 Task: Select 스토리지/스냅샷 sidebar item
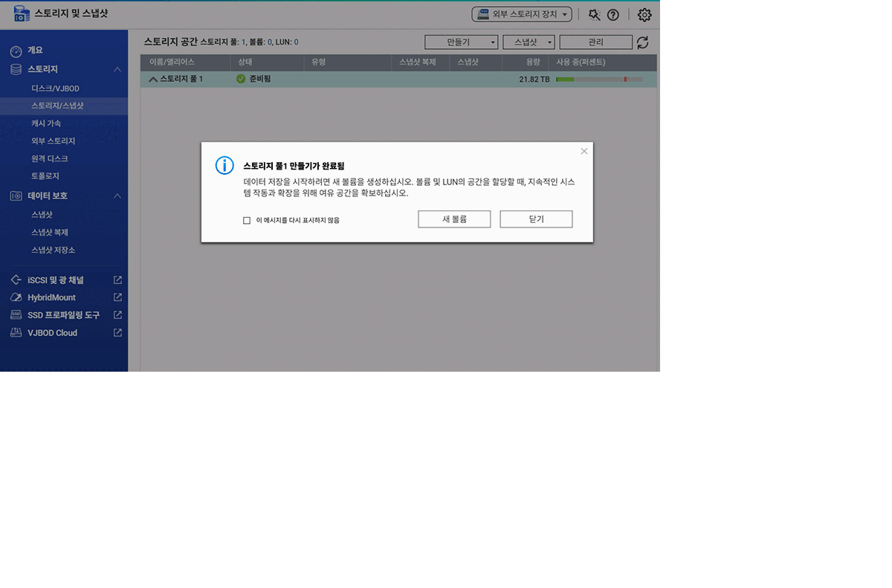click(64, 106)
